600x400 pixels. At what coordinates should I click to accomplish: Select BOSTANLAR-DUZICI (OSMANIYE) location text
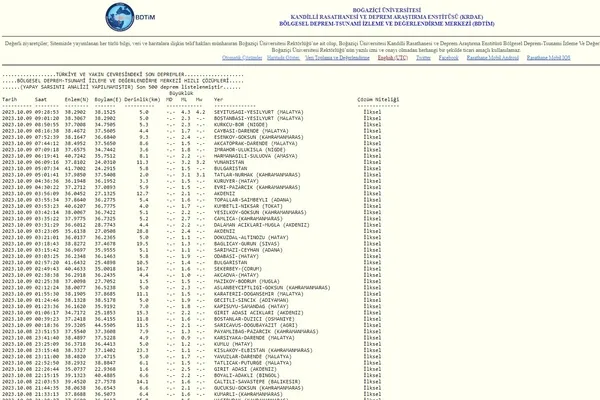point(254,319)
